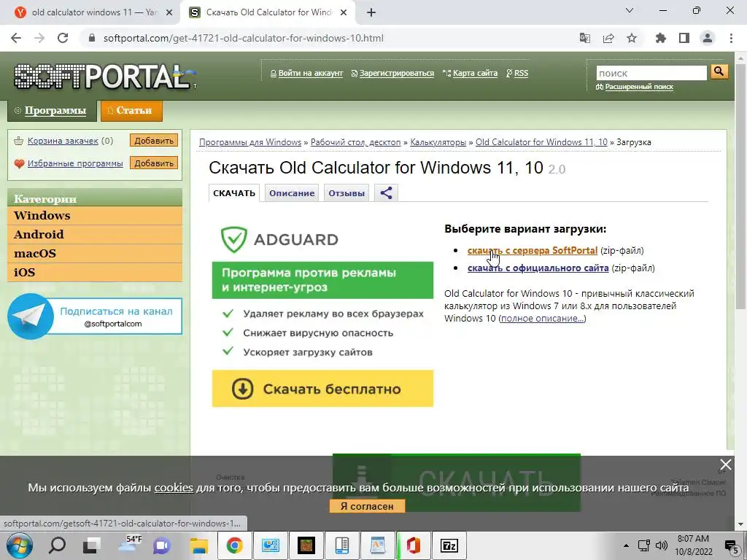
Task: Click 'Добавить' next to Корзина закачек
Action: pos(154,141)
